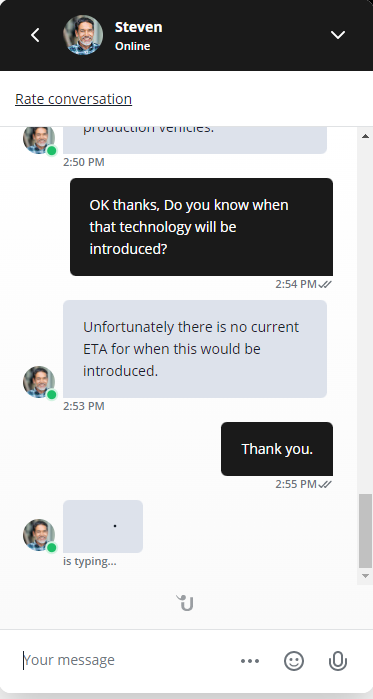Image resolution: width=373 pixels, height=699 pixels.
Task: Click the read receipt checkmarks at 2:54 PM
Action: tap(325, 284)
